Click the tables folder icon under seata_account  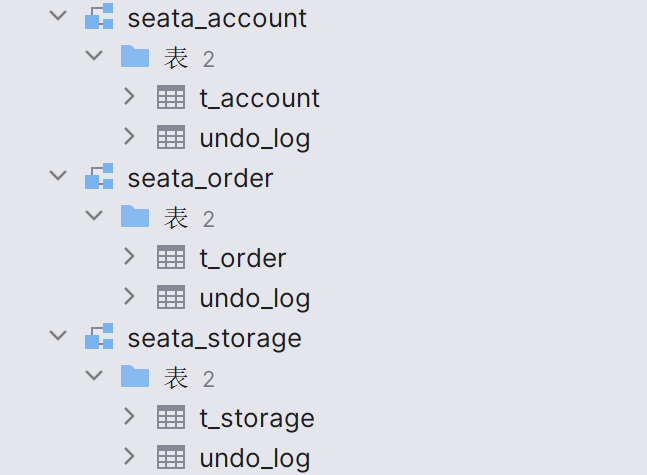coord(135,57)
